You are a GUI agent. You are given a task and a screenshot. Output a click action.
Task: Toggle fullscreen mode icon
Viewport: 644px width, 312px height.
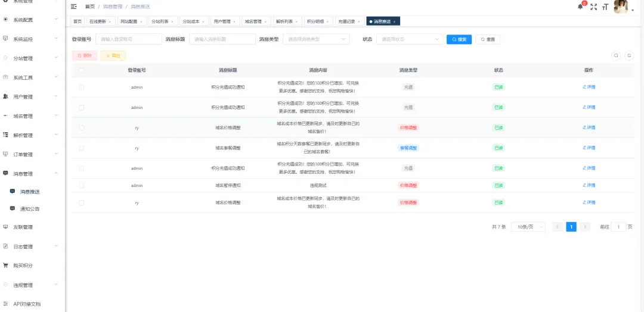point(593,7)
